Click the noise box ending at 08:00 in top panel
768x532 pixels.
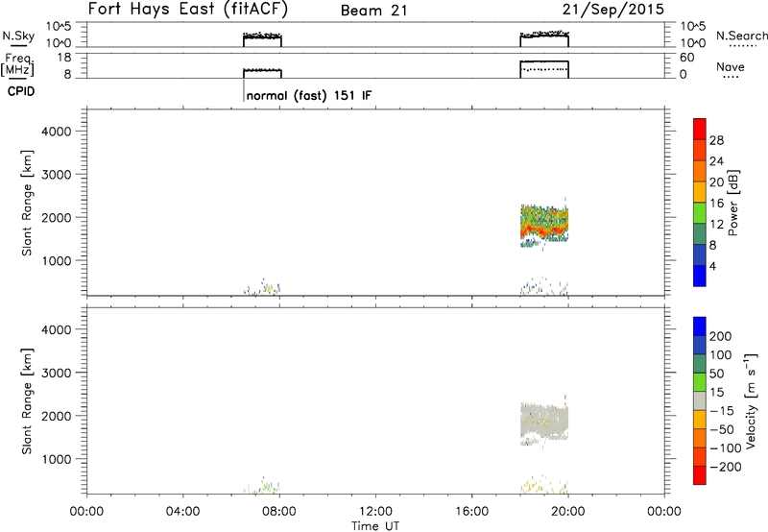tap(262, 41)
